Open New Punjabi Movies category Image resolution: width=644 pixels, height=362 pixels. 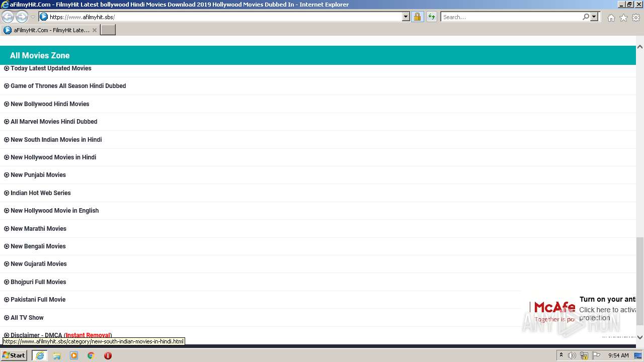point(38,175)
